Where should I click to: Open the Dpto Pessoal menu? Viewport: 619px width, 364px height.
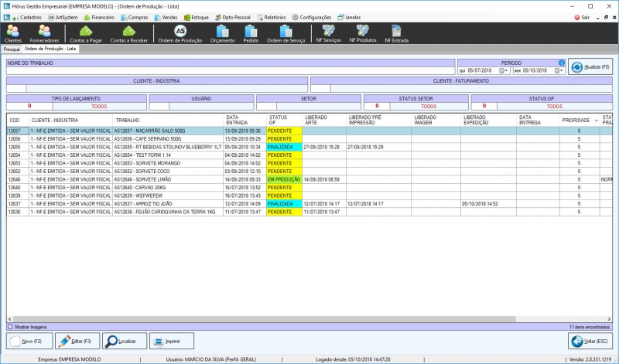point(233,17)
